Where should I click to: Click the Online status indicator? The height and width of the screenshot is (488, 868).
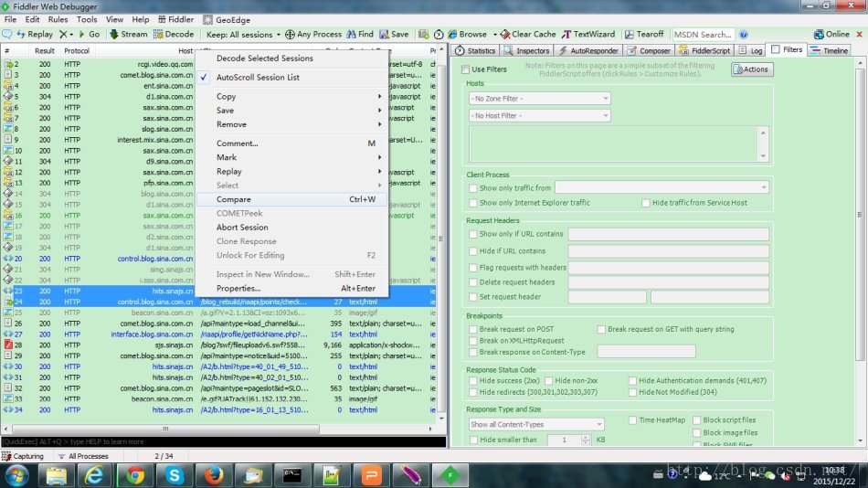pos(831,35)
